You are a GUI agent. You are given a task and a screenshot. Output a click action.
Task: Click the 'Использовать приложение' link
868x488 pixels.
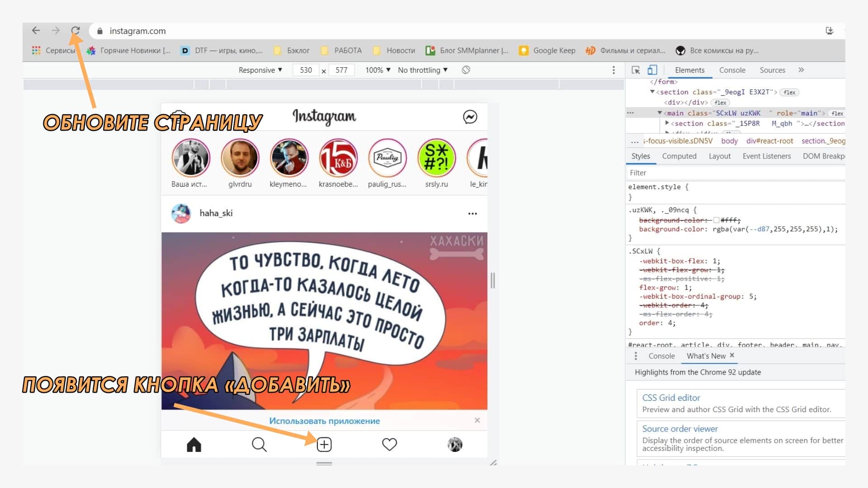pyautogui.click(x=324, y=421)
